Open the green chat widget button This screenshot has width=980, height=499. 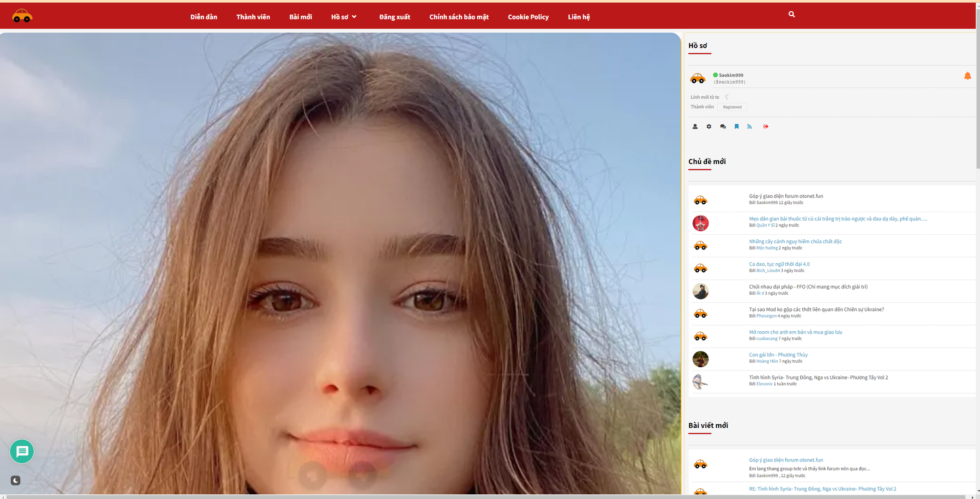(x=22, y=451)
